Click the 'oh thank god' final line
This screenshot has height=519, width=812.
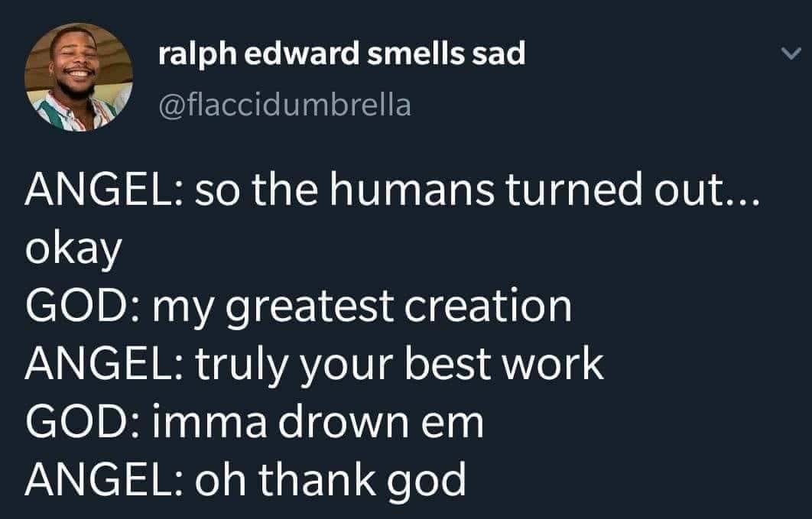[x=245, y=479]
